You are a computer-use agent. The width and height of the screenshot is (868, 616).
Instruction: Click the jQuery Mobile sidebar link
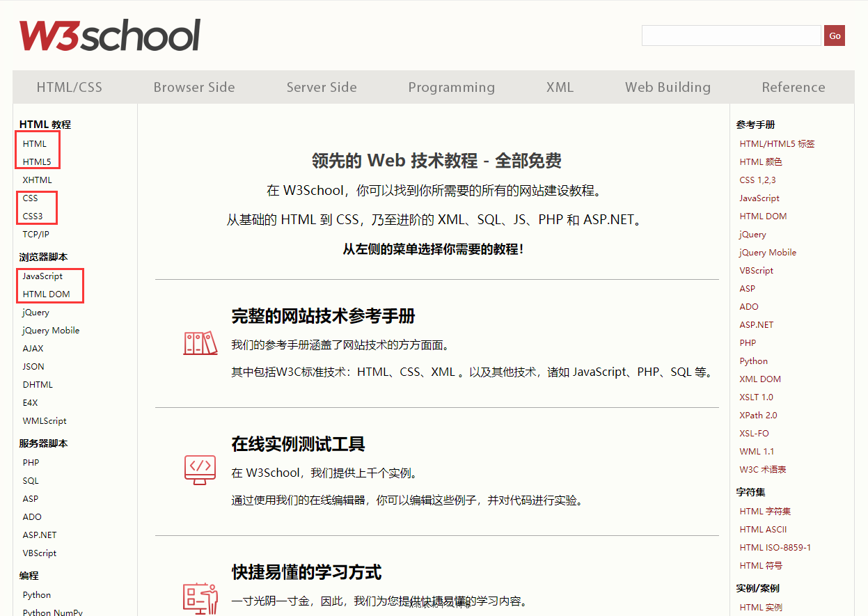(50, 330)
